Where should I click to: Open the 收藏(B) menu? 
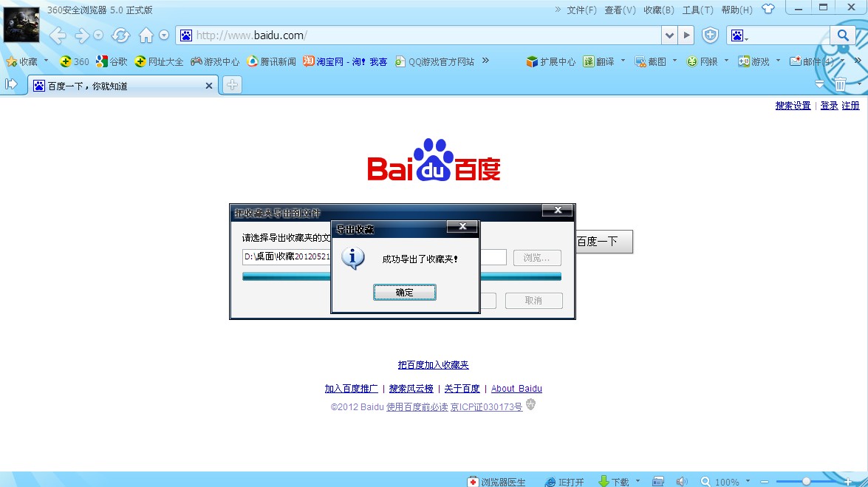pos(659,10)
